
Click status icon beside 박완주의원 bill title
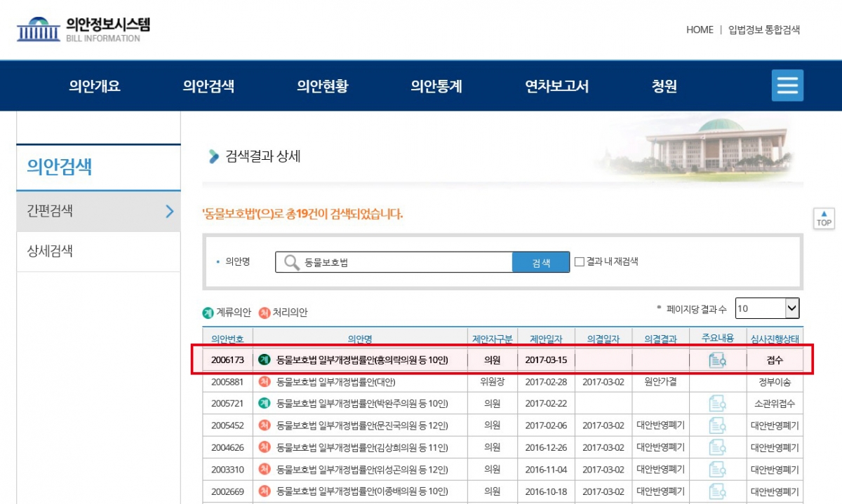tap(265, 403)
